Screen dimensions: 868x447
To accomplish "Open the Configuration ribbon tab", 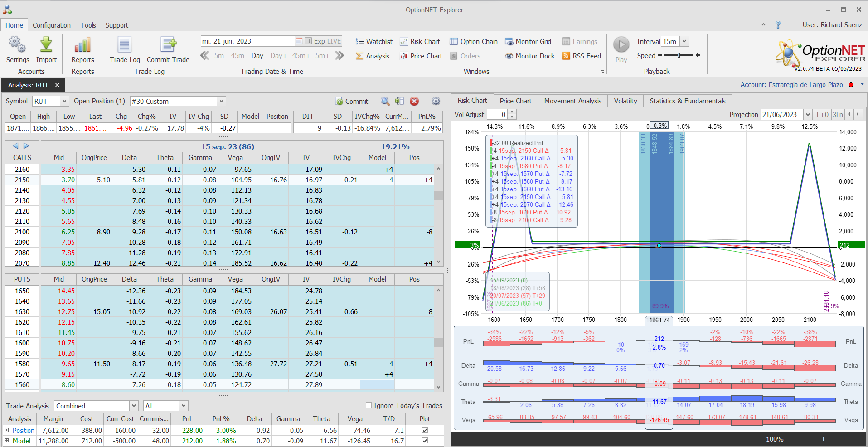I will 51,25.
